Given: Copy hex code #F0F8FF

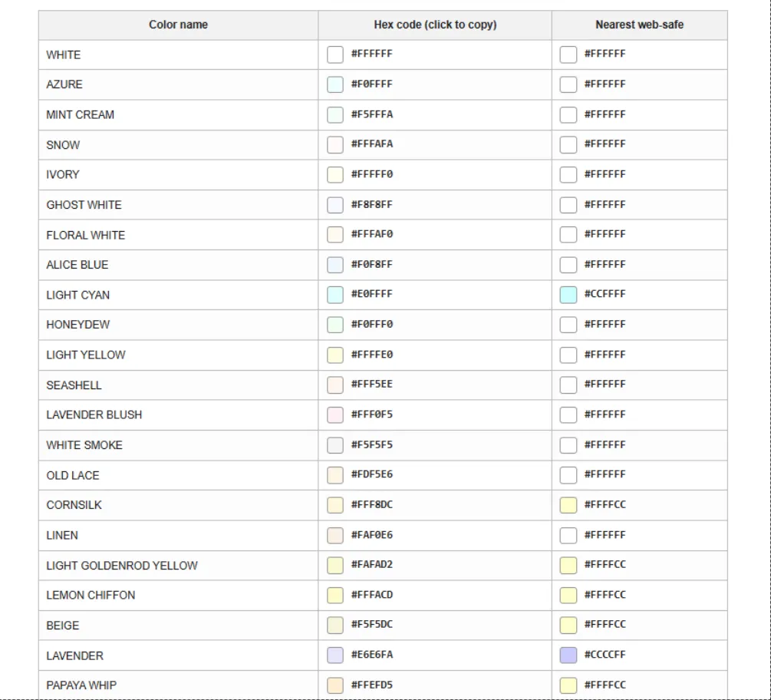Looking at the screenshot, I should coord(372,264).
